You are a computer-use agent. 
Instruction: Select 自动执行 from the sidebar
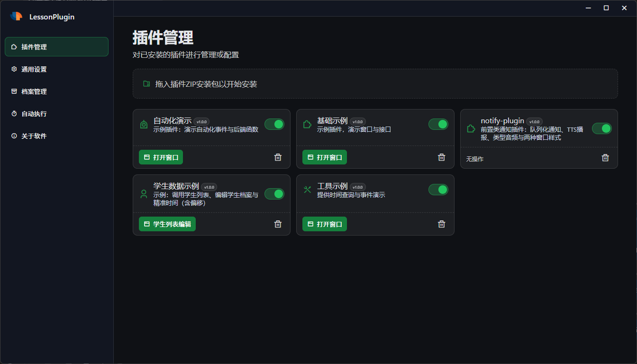[34, 114]
